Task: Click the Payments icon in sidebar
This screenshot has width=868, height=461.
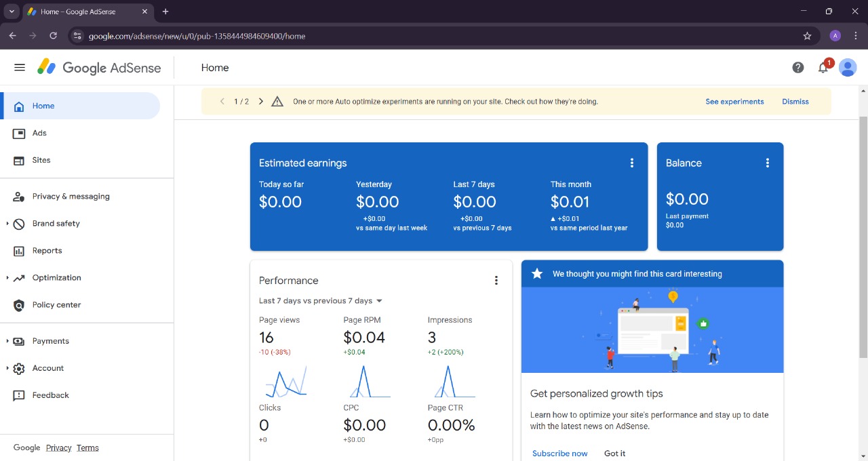Action: [x=19, y=341]
